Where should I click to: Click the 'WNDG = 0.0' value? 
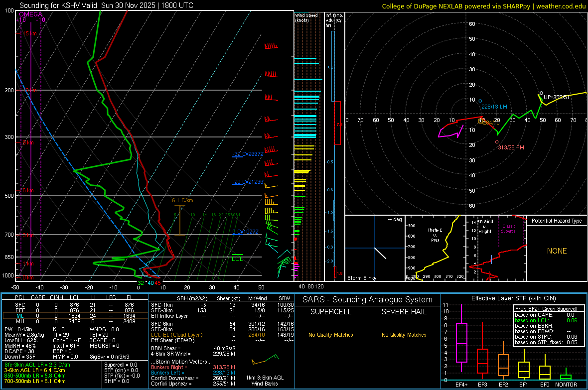pyautogui.click(x=104, y=329)
